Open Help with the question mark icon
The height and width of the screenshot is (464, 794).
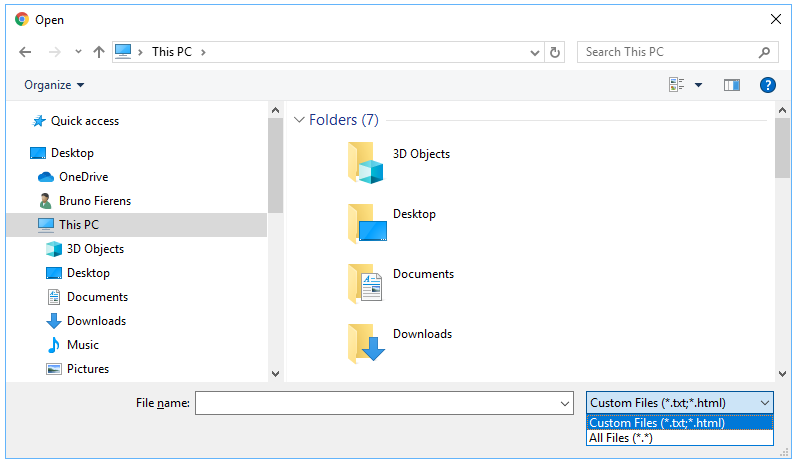pyautogui.click(x=768, y=85)
